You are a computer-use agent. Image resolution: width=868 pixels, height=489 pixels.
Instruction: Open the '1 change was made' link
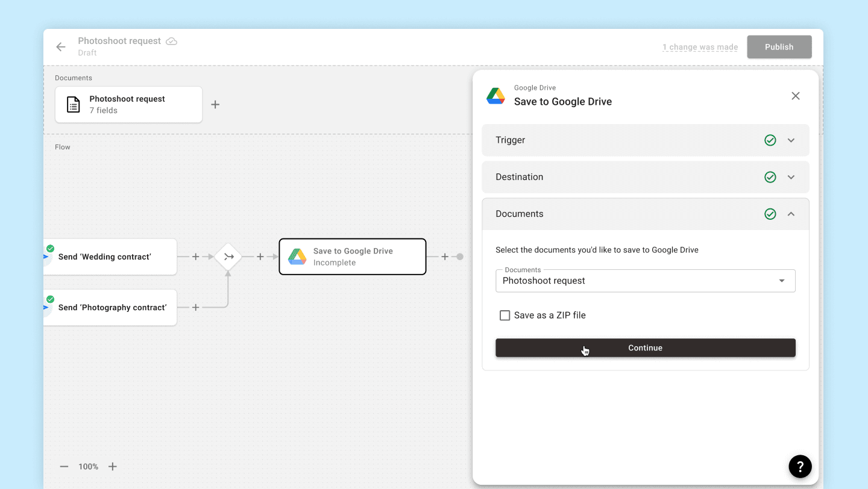700,47
